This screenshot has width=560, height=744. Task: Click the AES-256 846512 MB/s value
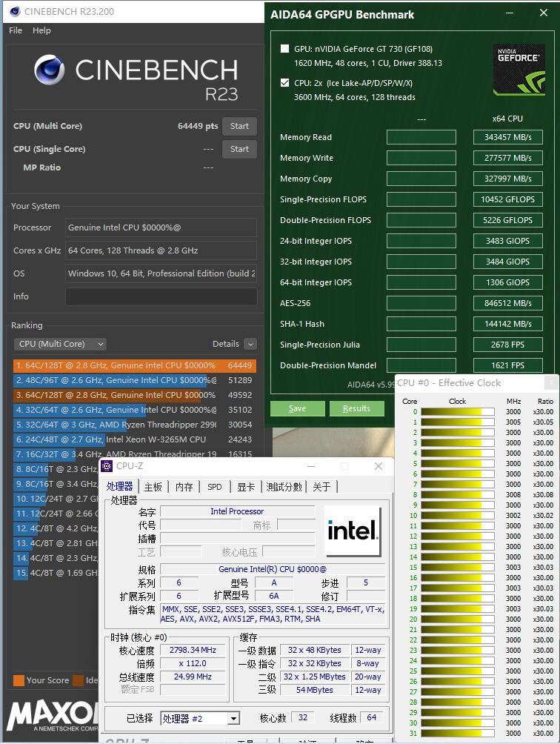508,303
